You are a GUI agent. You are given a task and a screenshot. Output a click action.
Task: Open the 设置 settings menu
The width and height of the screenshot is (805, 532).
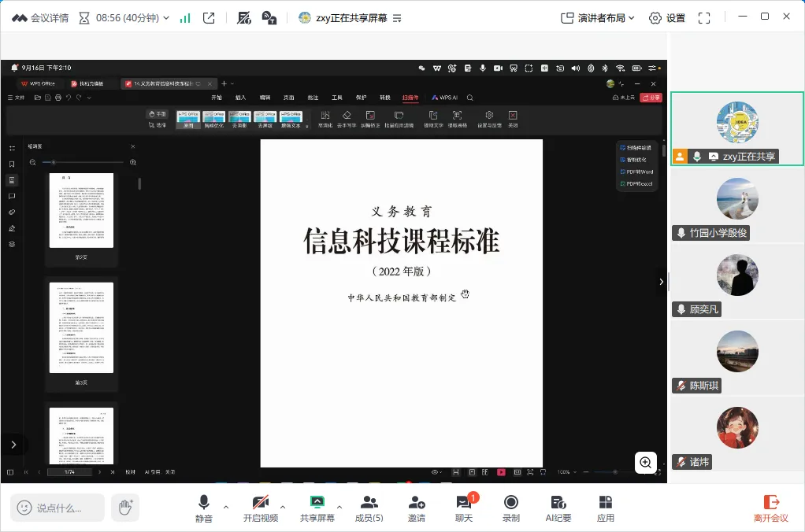click(x=667, y=18)
